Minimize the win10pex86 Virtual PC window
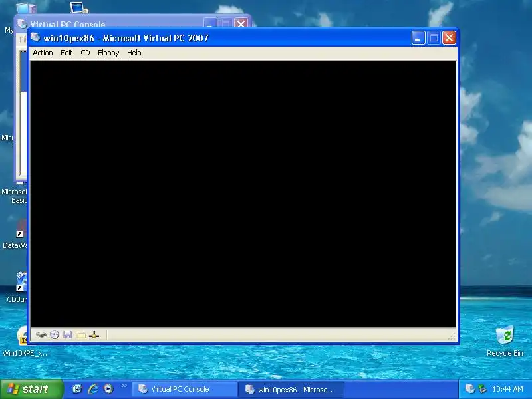The width and height of the screenshot is (532, 399). [x=418, y=38]
